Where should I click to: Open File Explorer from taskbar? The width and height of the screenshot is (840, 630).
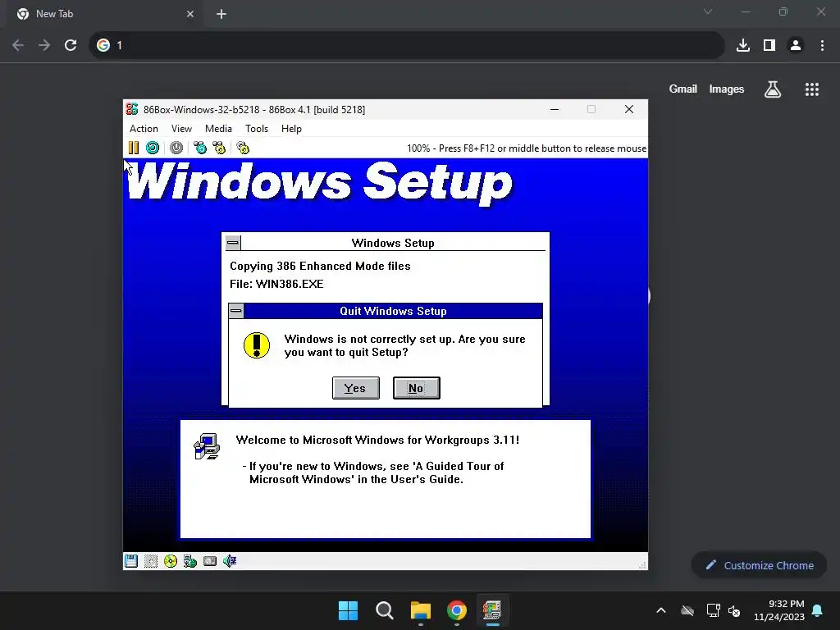pyautogui.click(x=421, y=610)
